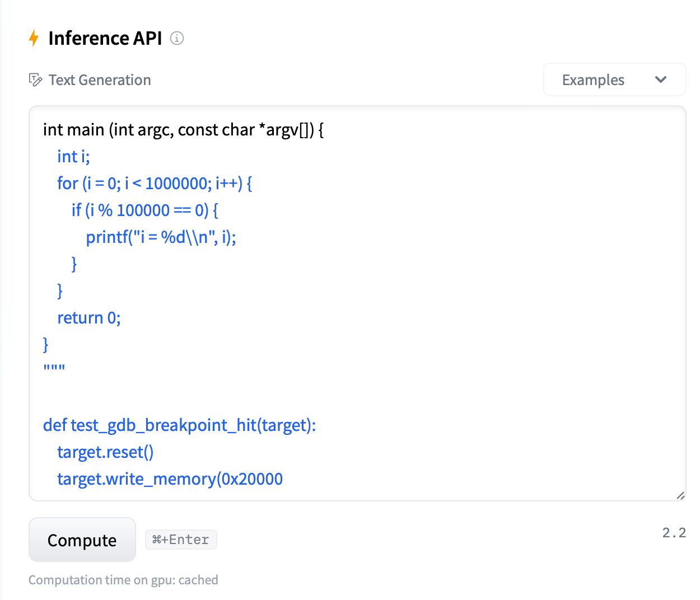Click the 'if (i % 100000 == 0)' line
Viewport: 700px width, 600px height.
(x=144, y=210)
